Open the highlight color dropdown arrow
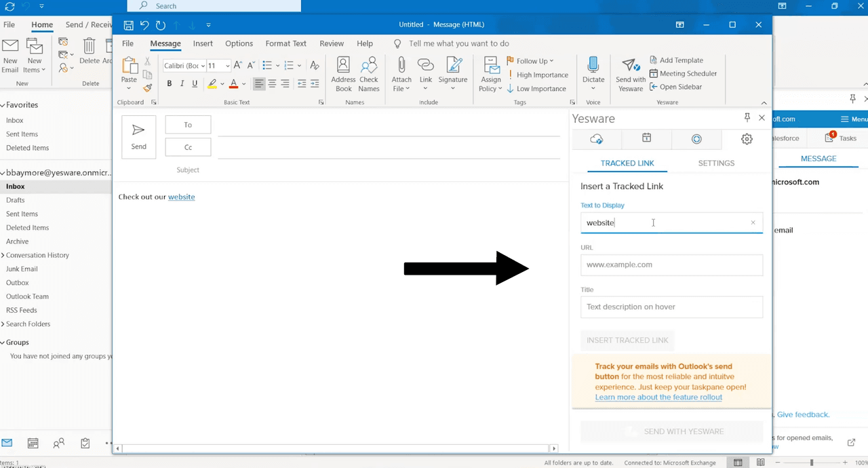 (222, 85)
